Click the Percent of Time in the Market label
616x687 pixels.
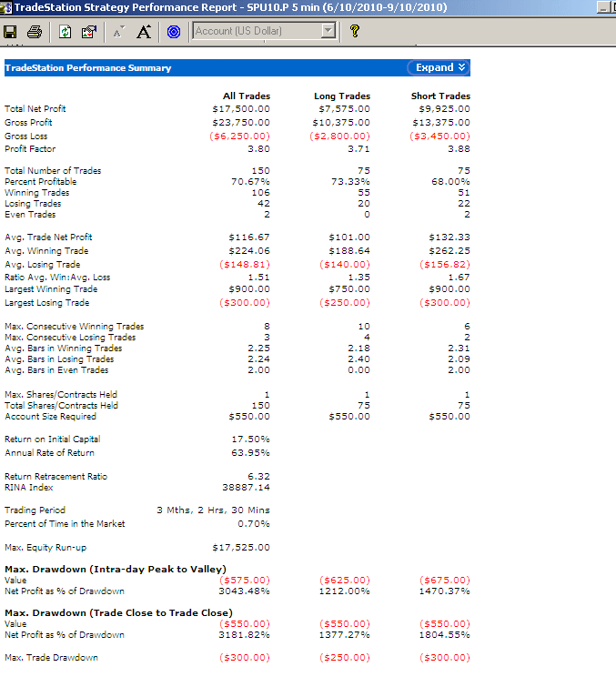point(65,523)
